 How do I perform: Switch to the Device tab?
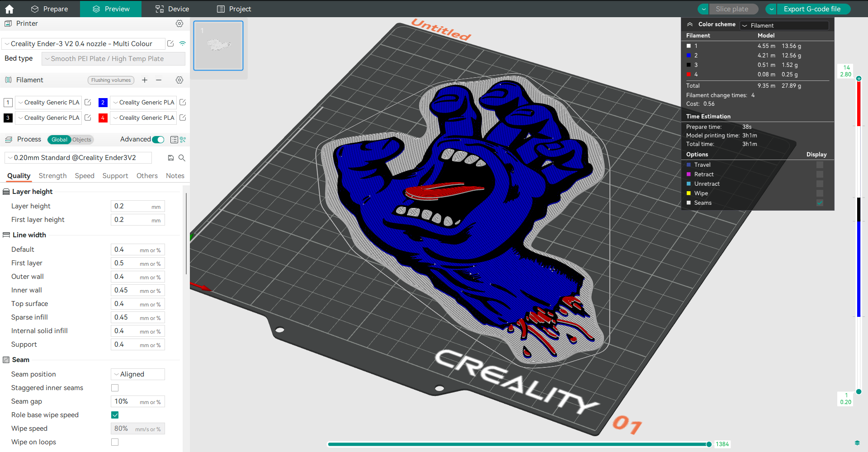pos(172,9)
